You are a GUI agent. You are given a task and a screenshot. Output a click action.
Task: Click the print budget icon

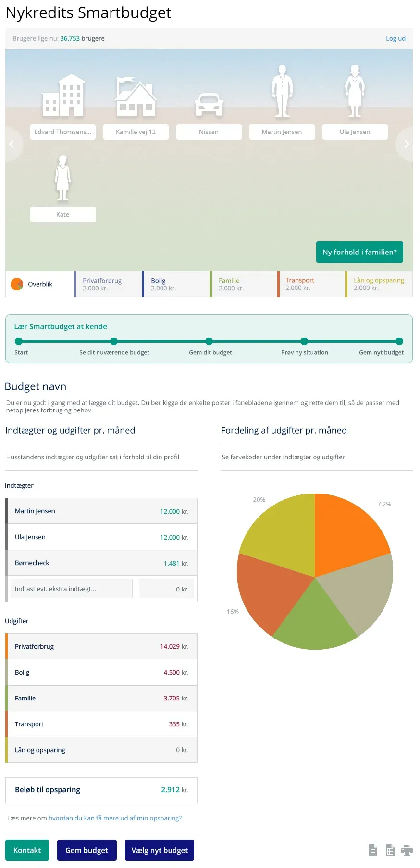tap(407, 850)
